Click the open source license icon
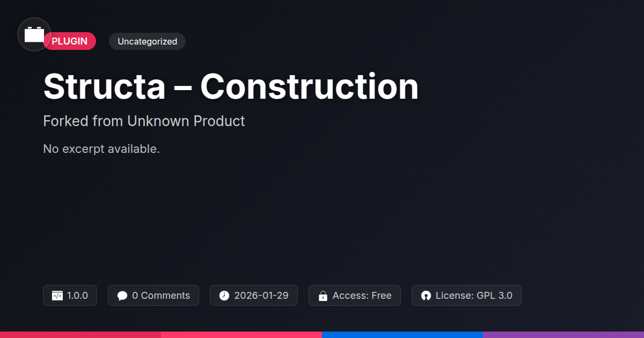Image resolution: width=644 pixels, height=338 pixels. point(426,296)
